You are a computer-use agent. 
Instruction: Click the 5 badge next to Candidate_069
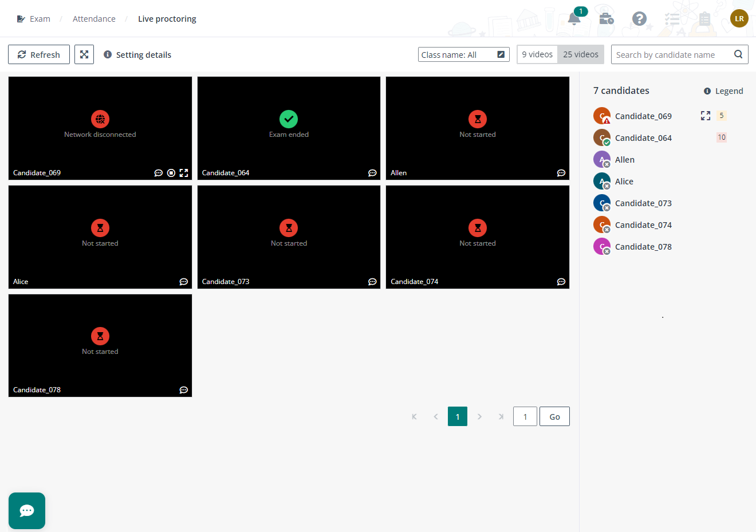[x=722, y=116]
